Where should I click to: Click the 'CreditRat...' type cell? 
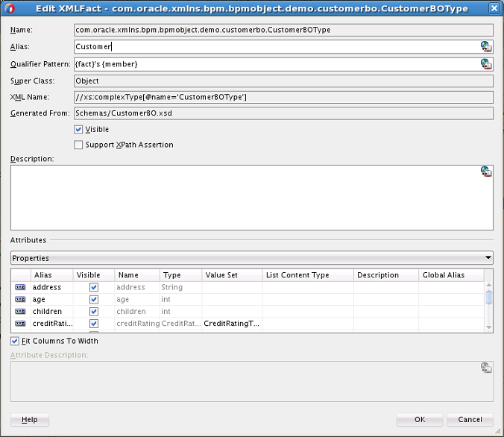coord(181,324)
